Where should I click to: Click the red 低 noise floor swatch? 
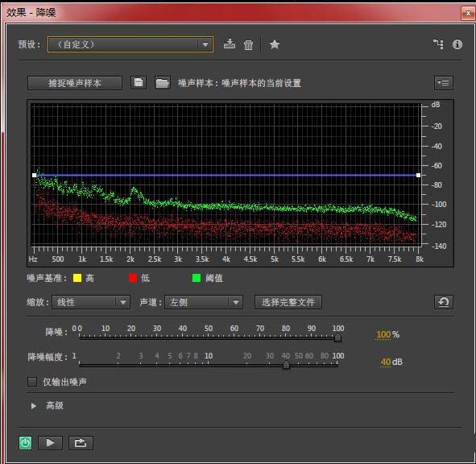[x=133, y=278]
